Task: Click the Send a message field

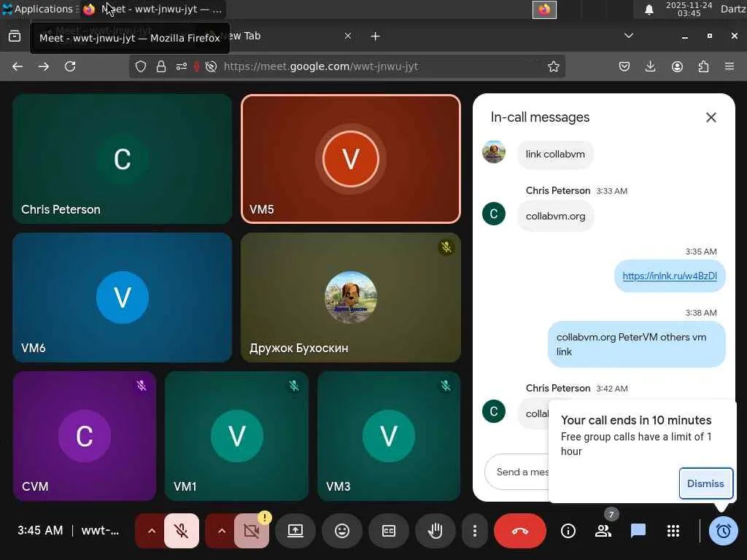Action: point(517,472)
